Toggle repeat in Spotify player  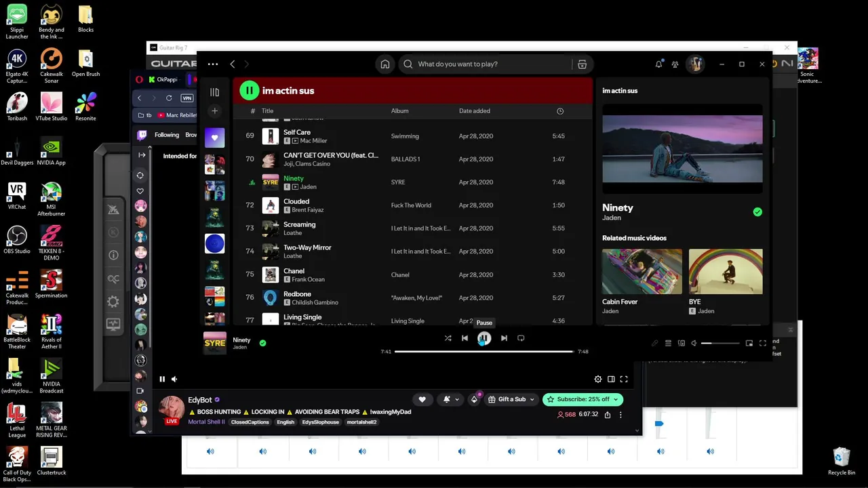click(521, 338)
